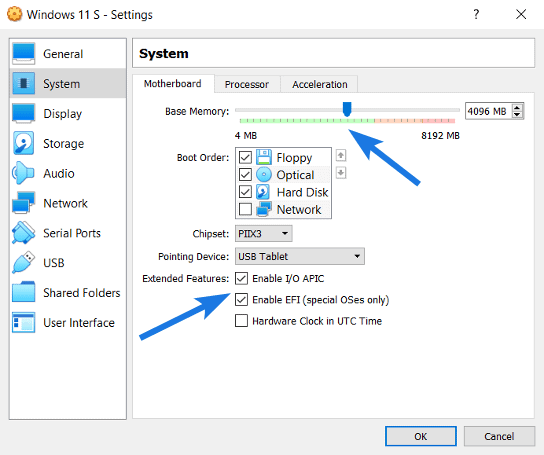The width and height of the screenshot is (544, 455).
Task: Click the VirtualBox gear icon in title bar
Action: (15, 14)
